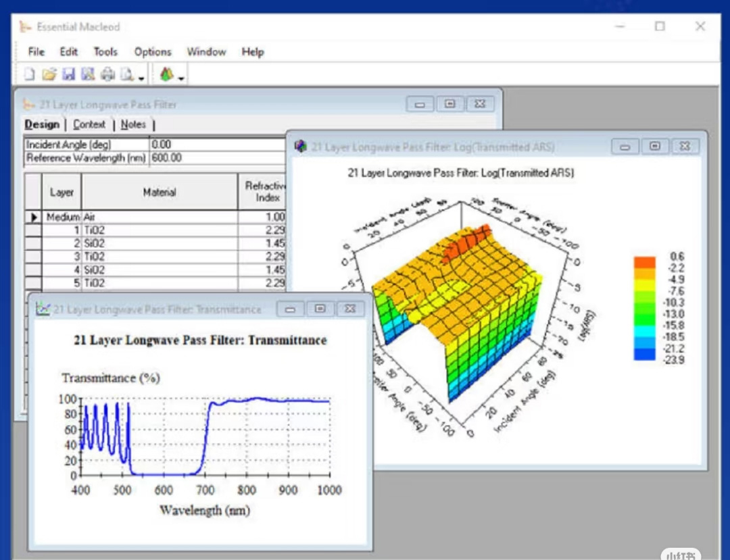Click the Print Preview toolbar icon

[x=127, y=75]
